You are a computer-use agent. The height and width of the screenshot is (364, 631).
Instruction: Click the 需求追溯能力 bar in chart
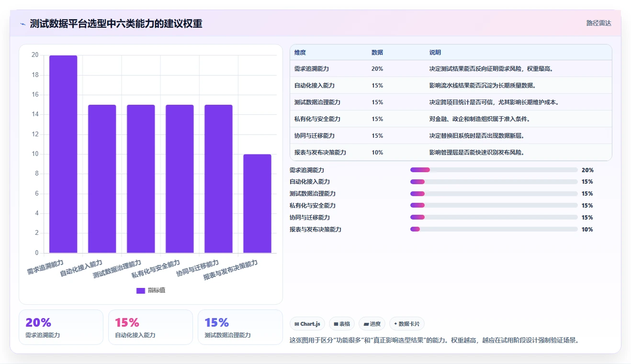pyautogui.click(x=63, y=154)
